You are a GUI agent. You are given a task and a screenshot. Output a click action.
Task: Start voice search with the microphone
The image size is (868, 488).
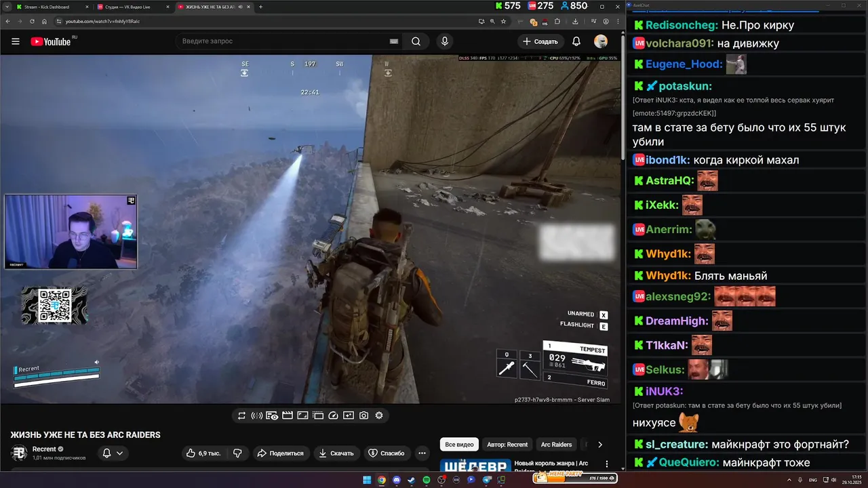click(x=444, y=41)
